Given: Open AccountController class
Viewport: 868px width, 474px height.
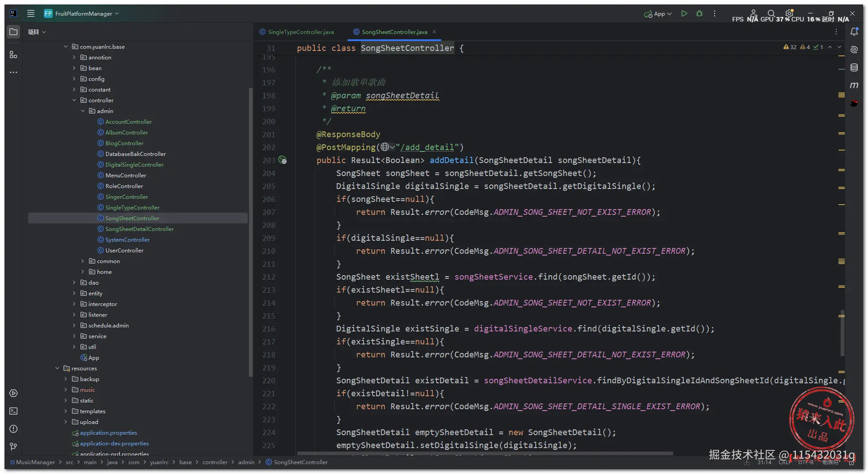Looking at the screenshot, I should (128, 122).
